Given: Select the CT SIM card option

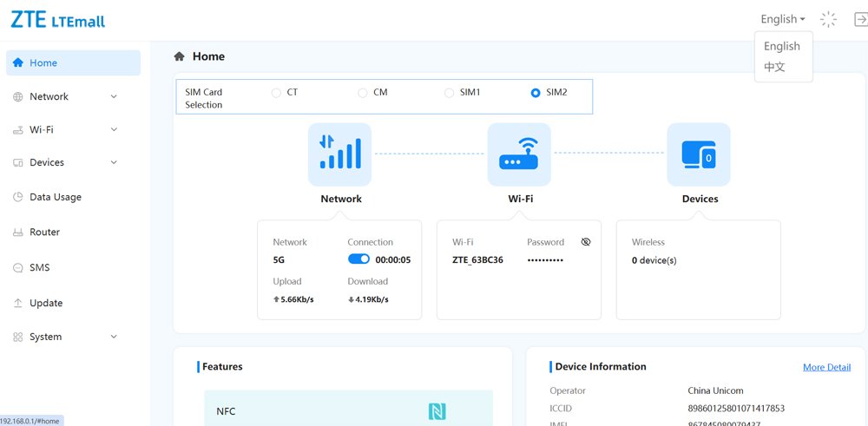Looking at the screenshot, I should pyautogui.click(x=277, y=92).
